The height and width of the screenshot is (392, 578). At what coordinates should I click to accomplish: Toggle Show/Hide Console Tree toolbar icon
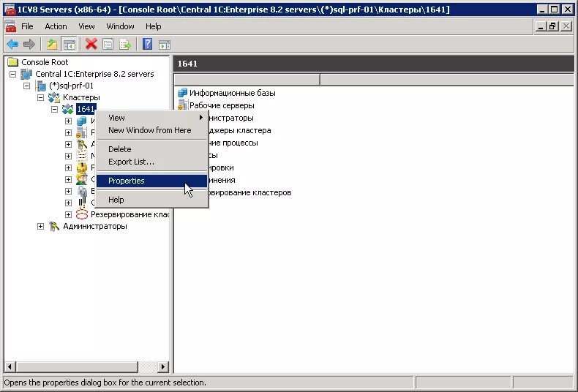69,45
